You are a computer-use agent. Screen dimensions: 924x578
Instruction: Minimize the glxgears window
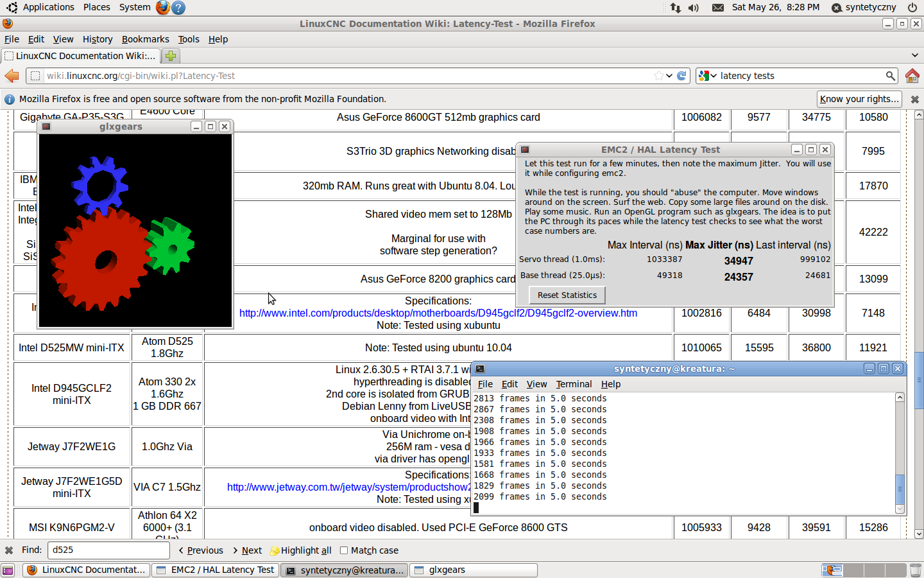(x=196, y=127)
